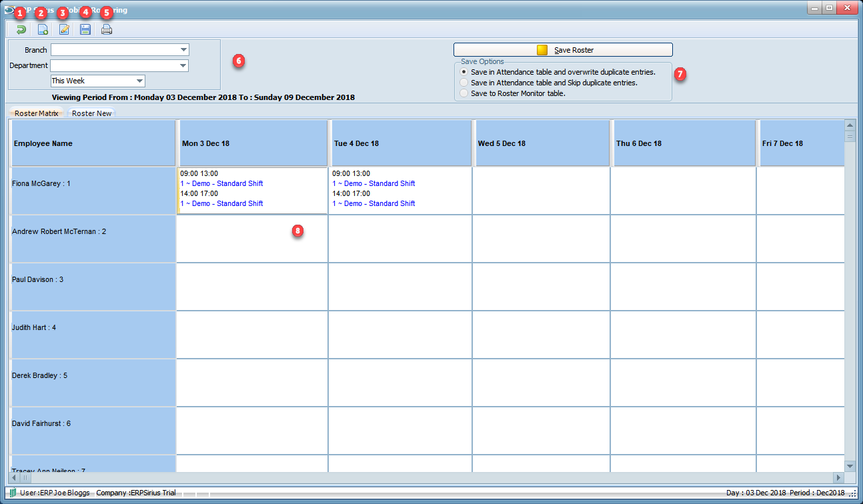Click the vertical scrollbar thumb
863x504 pixels.
(850, 137)
